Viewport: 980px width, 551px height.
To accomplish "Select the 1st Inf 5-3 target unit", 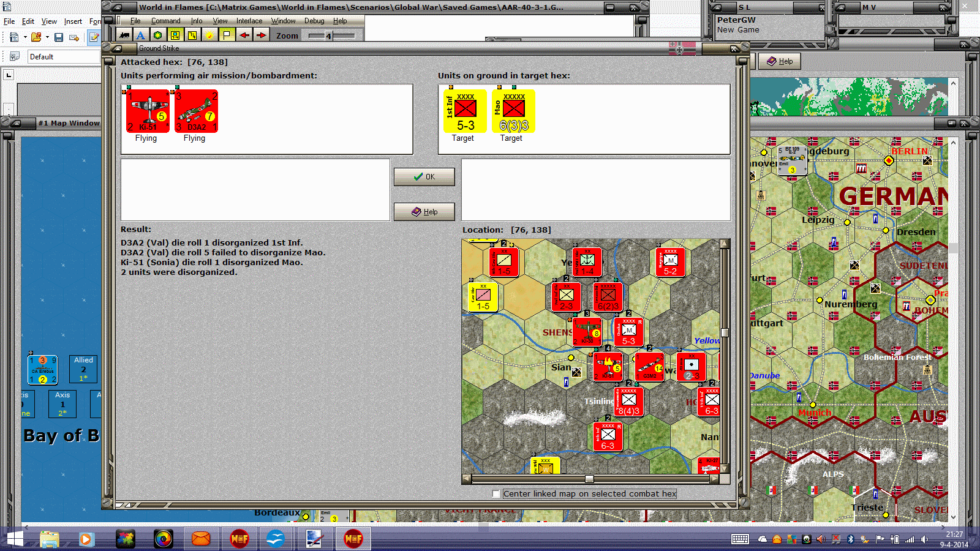I will 465,111.
